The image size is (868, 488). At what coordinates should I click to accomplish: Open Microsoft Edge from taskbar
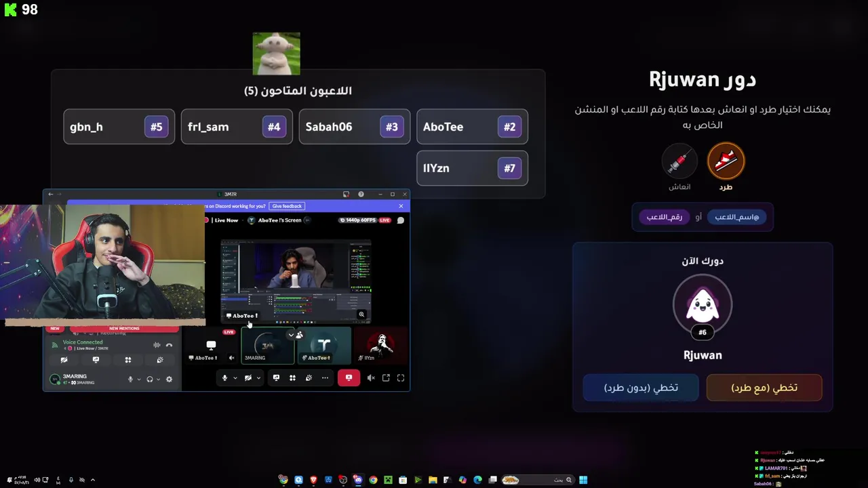point(477,480)
